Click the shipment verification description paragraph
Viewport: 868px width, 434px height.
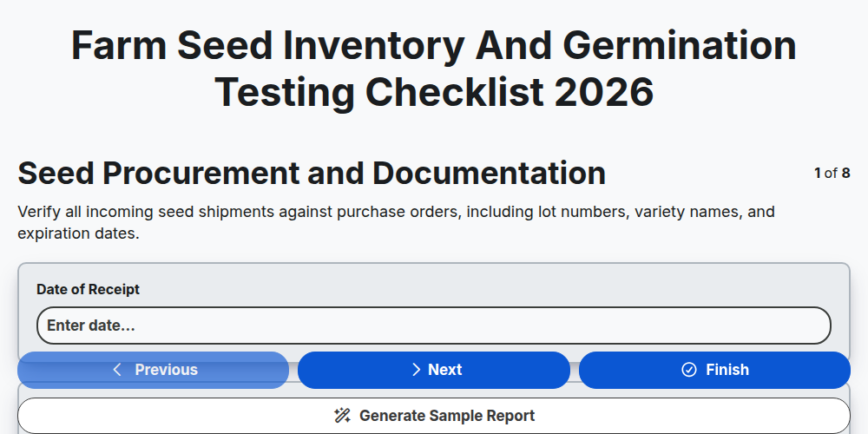pos(397,222)
